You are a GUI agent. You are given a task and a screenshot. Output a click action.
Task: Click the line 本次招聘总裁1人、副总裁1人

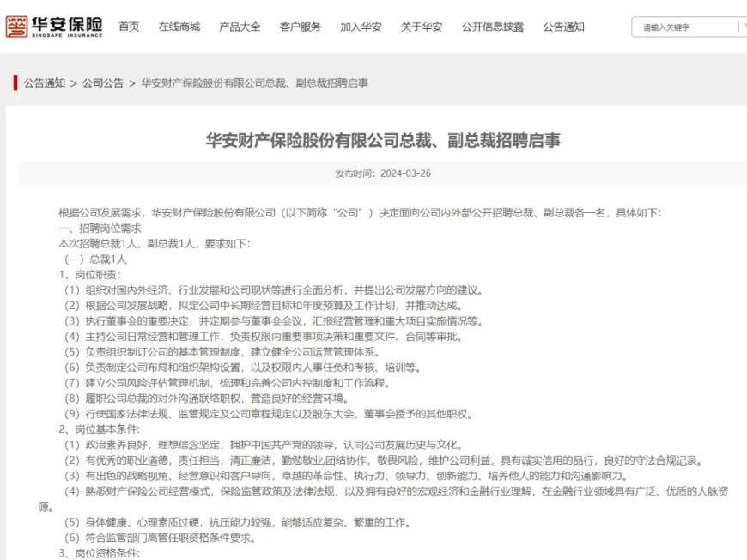(x=155, y=244)
